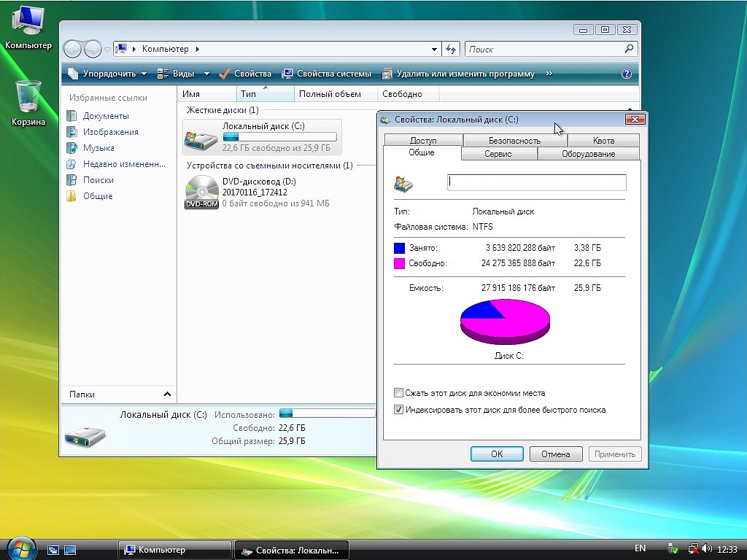747x560 pixels.
Task: Click the disk usage pie chart
Action: tap(505, 321)
